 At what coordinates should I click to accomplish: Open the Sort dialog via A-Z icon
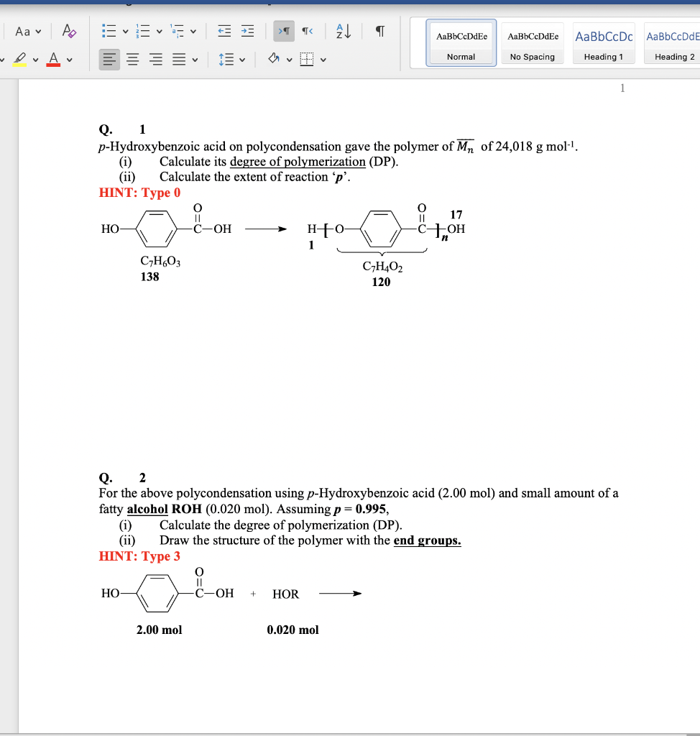click(343, 30)
